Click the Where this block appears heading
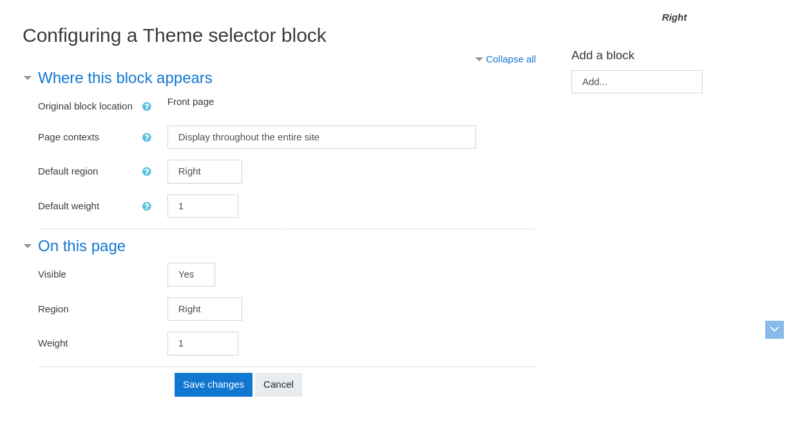The height and width of the screenshot is (445, 800). click(x=125, y=78)
